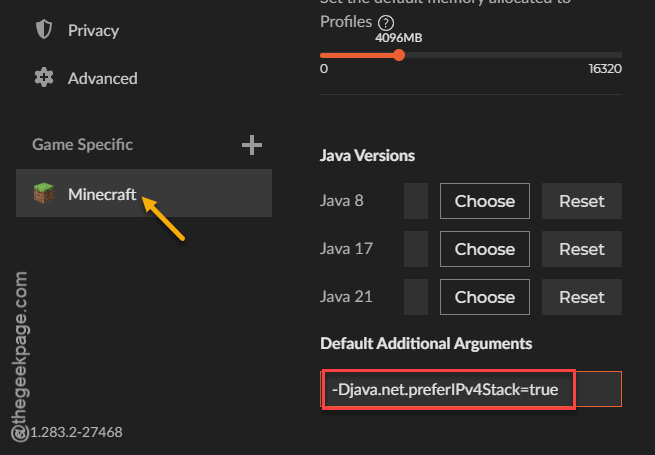The image size is (655, 455).
Task: Click the Default Additional Arguments text field
Action: pos(471,389)
